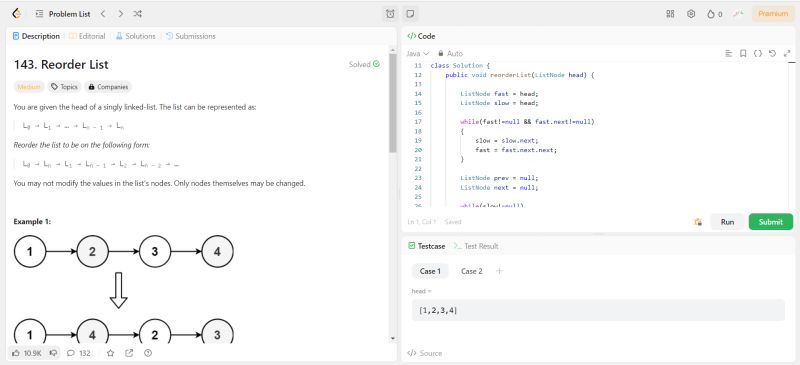Select the Case 2 tab
This screenshot has height=365, width=800.
click(x=471, y=271)
